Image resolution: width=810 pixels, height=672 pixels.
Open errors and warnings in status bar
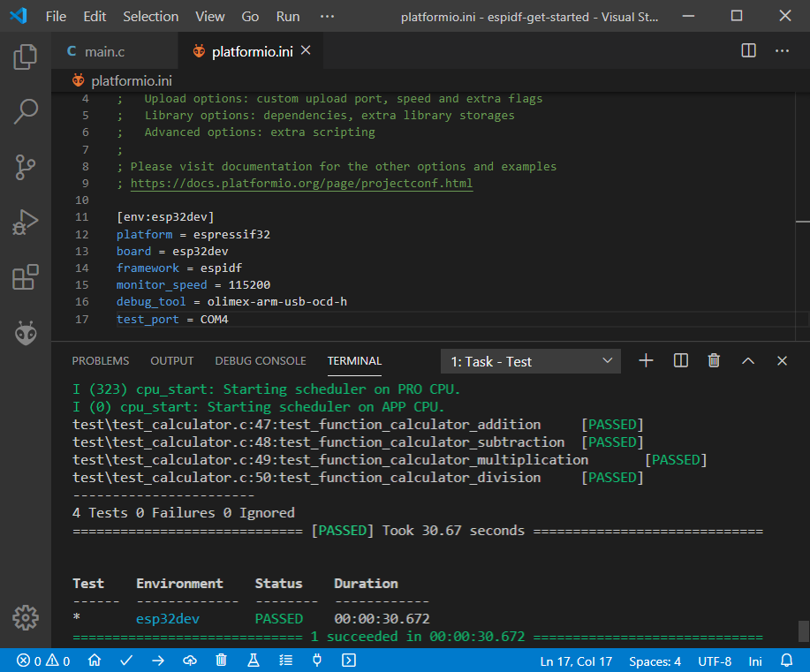43,661
